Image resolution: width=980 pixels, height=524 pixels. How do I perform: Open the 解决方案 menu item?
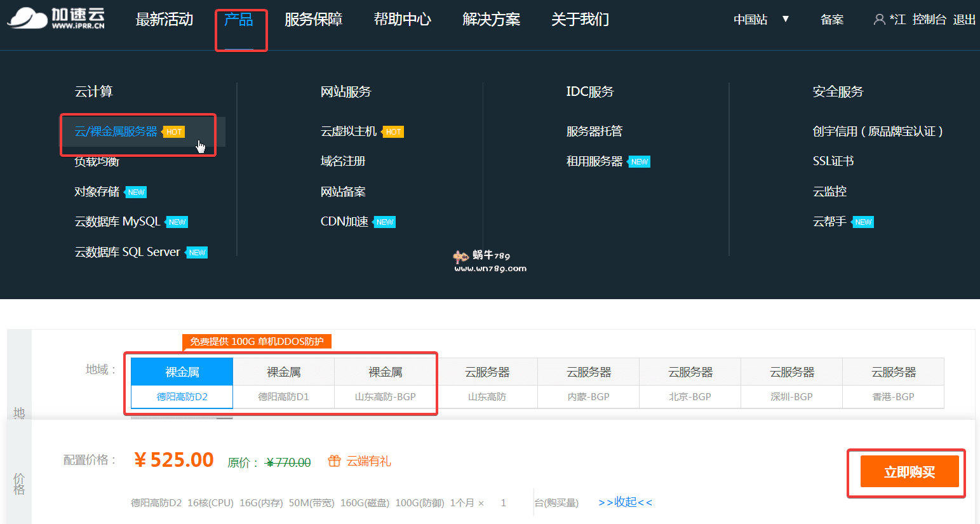(x=491, y=20)
